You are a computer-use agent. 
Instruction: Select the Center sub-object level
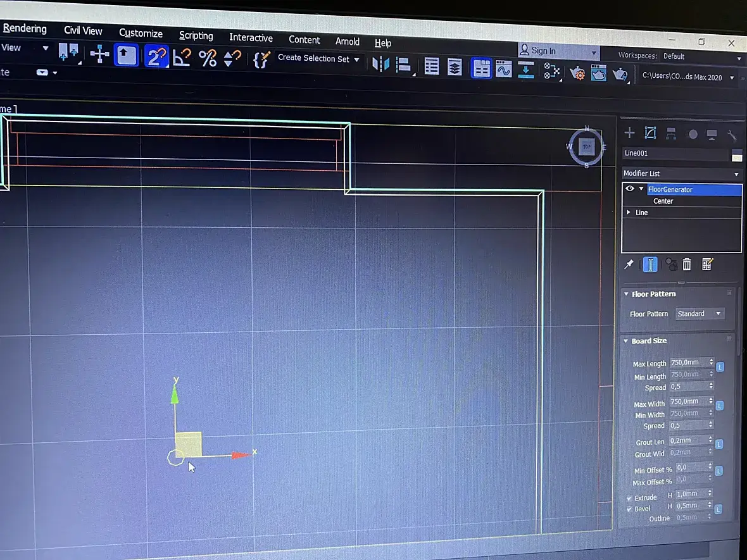pos(663,201)
